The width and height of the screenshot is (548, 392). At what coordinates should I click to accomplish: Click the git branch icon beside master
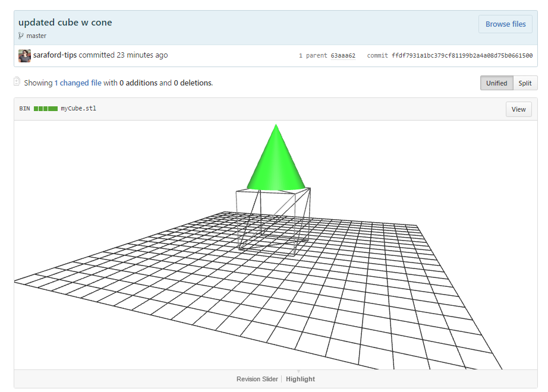pyautogui.click(x=21, y=36)
